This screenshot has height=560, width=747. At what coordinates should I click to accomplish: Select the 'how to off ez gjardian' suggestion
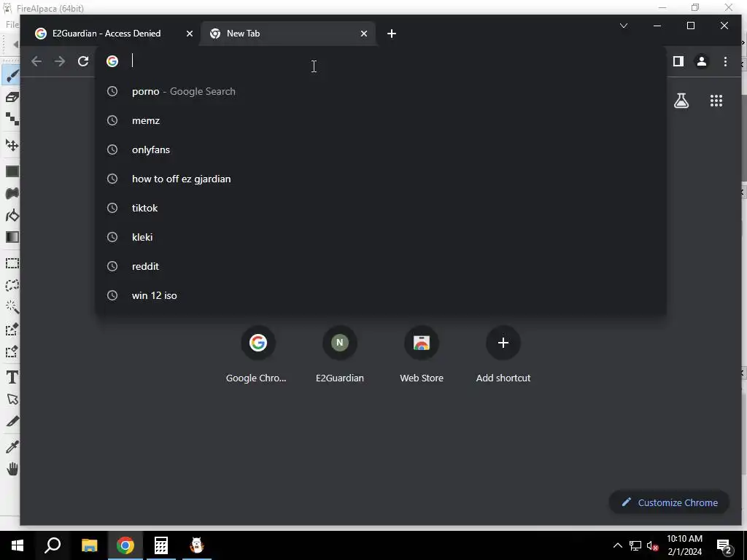[x=381, y=179]
